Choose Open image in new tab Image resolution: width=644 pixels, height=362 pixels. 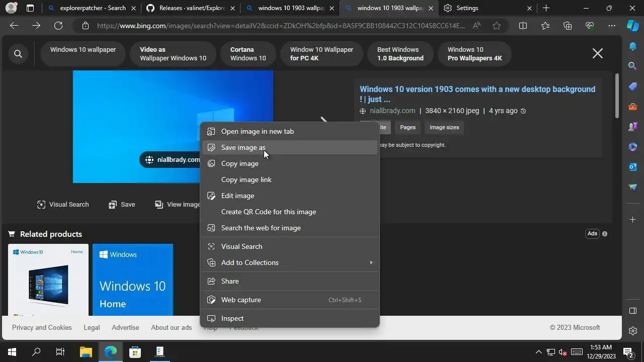pyautogui.click(x=290, y=131)
